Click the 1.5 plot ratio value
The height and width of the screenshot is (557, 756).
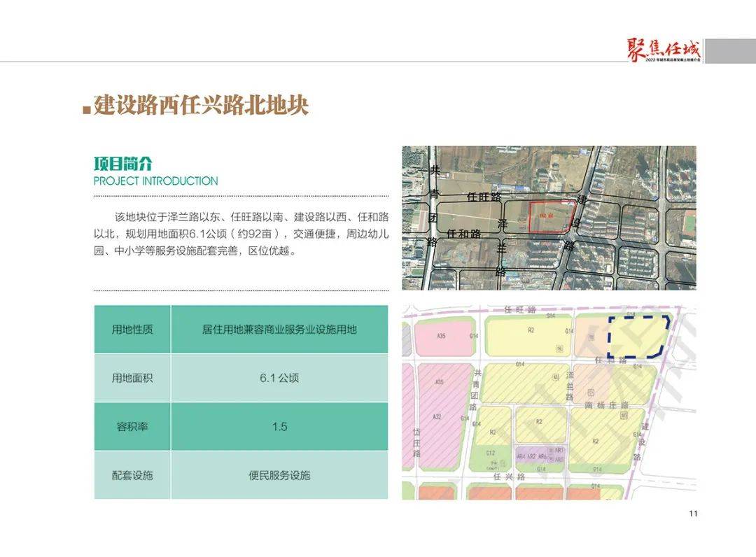coord(279,426)
